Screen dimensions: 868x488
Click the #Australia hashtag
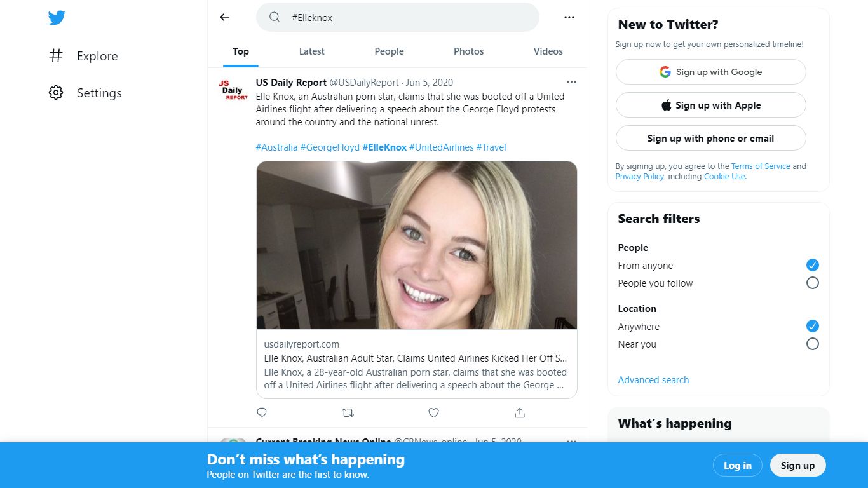(276, 147)
